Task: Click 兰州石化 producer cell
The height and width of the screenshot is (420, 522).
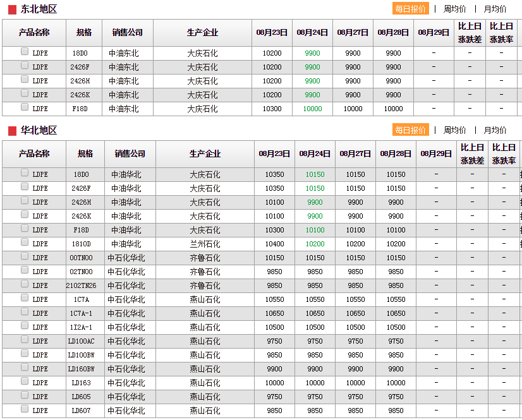Action: coord(205,244)
